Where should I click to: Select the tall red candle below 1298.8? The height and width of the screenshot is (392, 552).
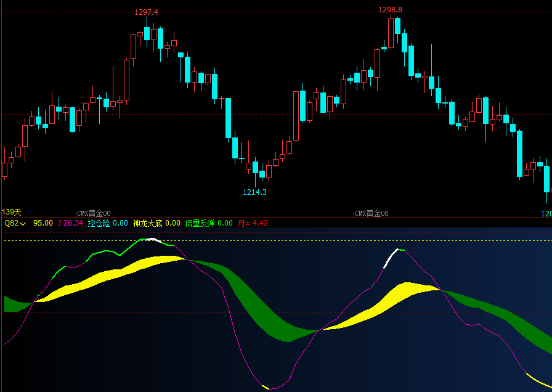391,33
